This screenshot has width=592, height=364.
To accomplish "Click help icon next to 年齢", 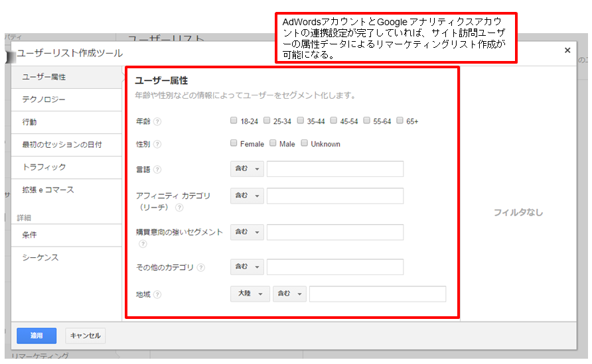I will 157,121.
